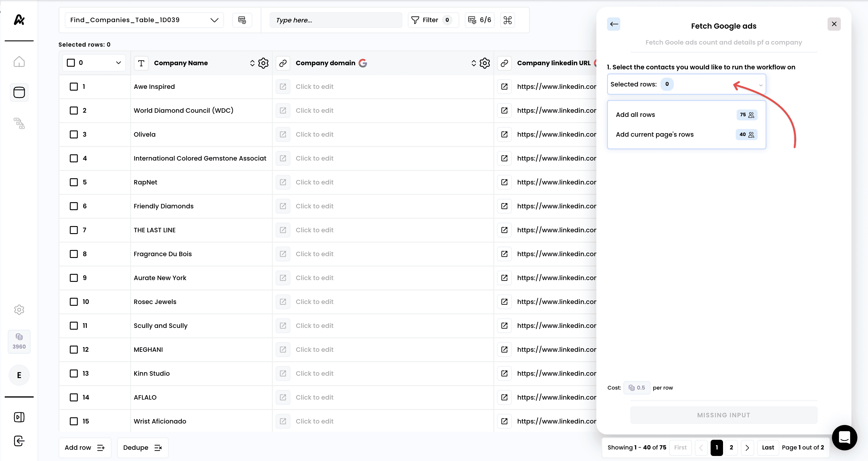Viewport: 868px width, 461px height.
Task: Click the Type here search field
Action: tap(335, 20)
